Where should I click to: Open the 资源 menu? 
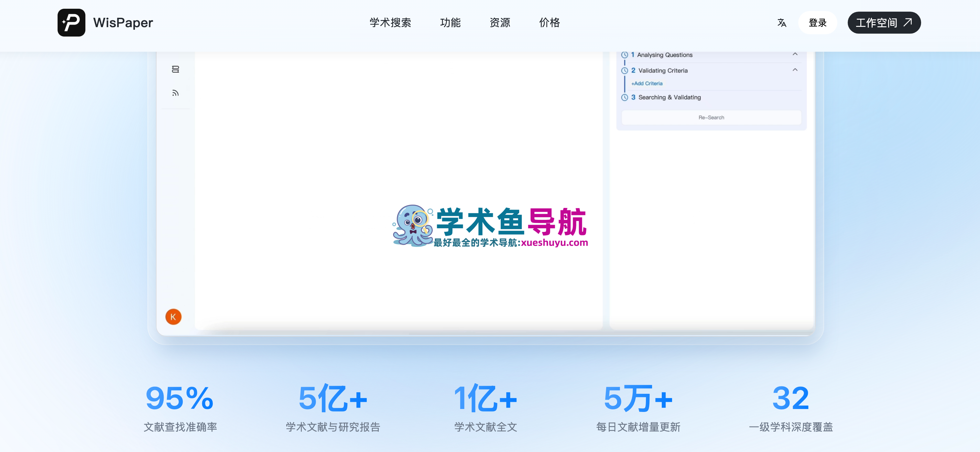pyautogui.click(x=499, y=23)
